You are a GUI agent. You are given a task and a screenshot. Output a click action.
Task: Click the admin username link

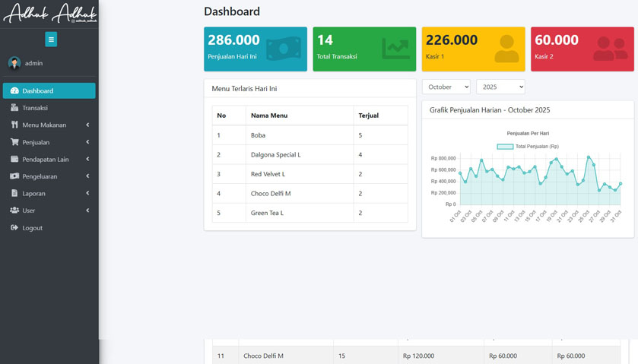33,63
